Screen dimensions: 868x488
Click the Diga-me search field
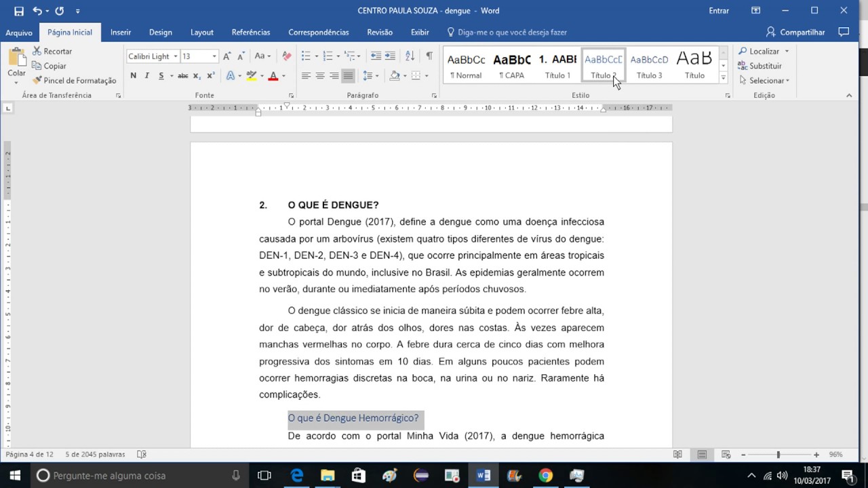(x=507, y=32)
